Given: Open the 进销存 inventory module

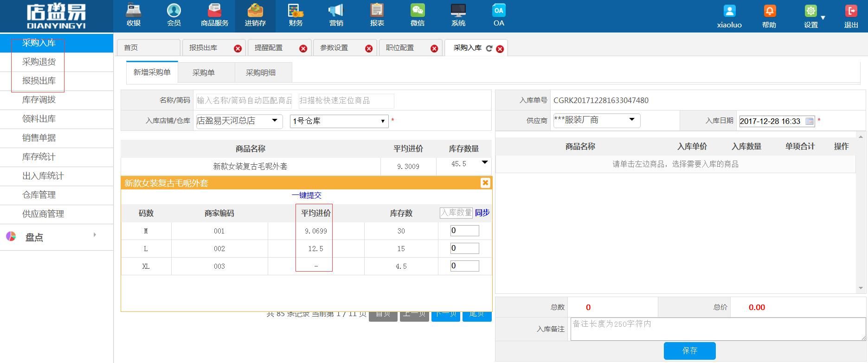Looking at the screenshot, I should [x=255, y=15].
